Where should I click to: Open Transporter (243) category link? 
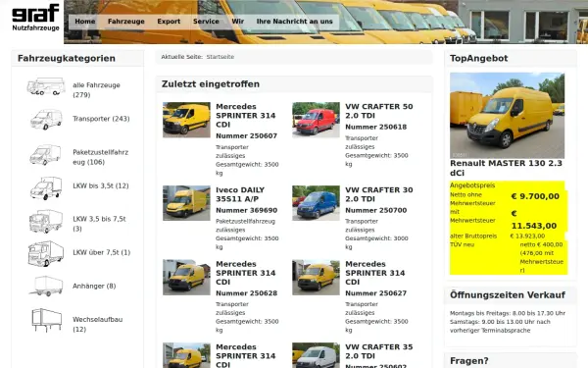(x=101, y=119)
